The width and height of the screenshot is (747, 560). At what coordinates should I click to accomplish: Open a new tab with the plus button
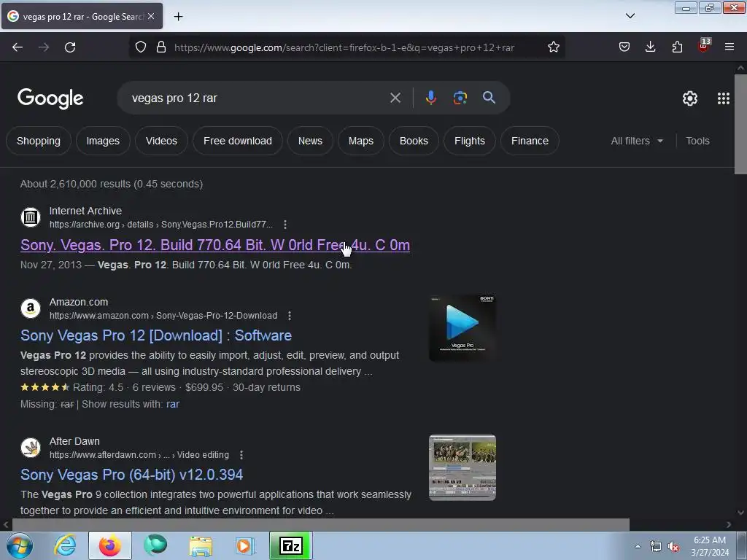(178, 17)
